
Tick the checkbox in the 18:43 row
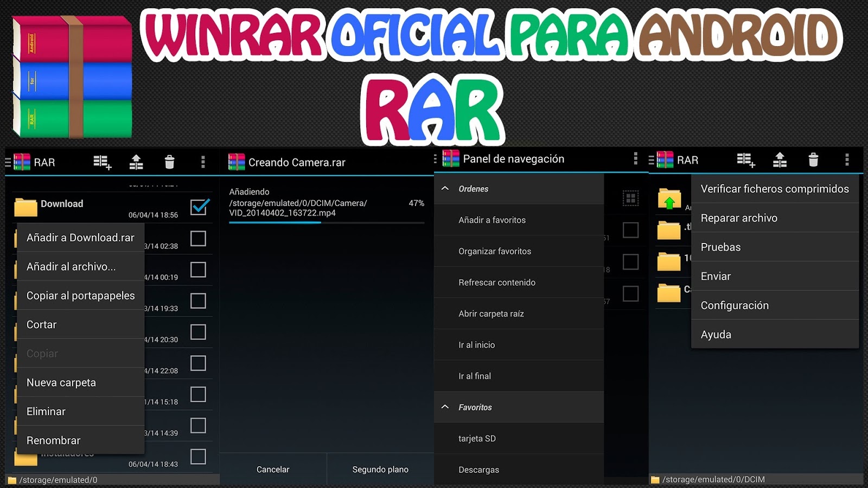(x=198, y=457)
